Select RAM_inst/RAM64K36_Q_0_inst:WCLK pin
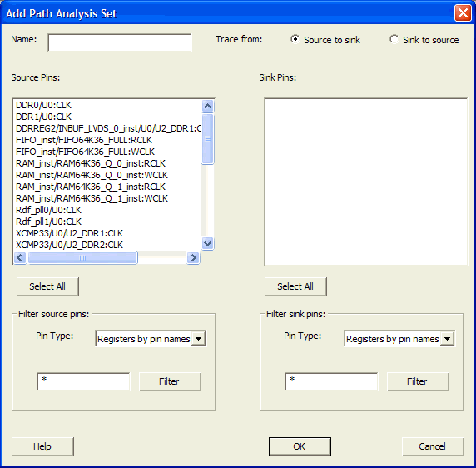The image size is (476, 468). coord(92,175)
